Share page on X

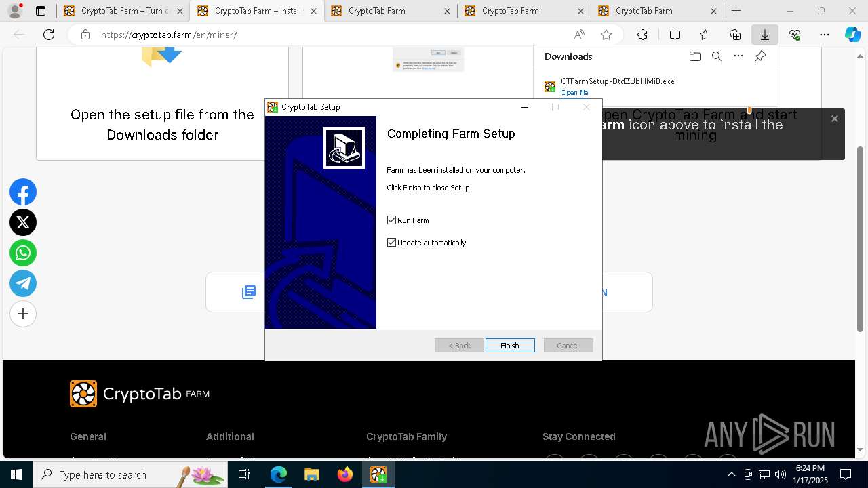pos(23,222)
